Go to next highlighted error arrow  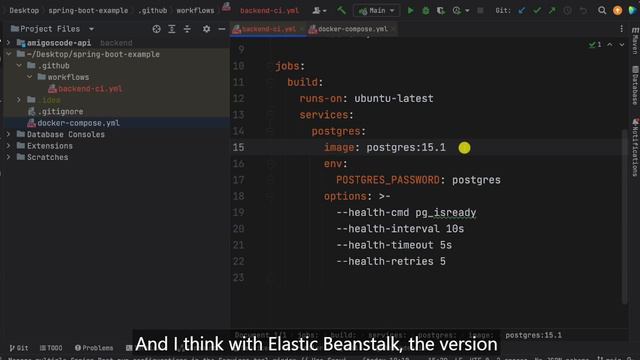[622, 44]
